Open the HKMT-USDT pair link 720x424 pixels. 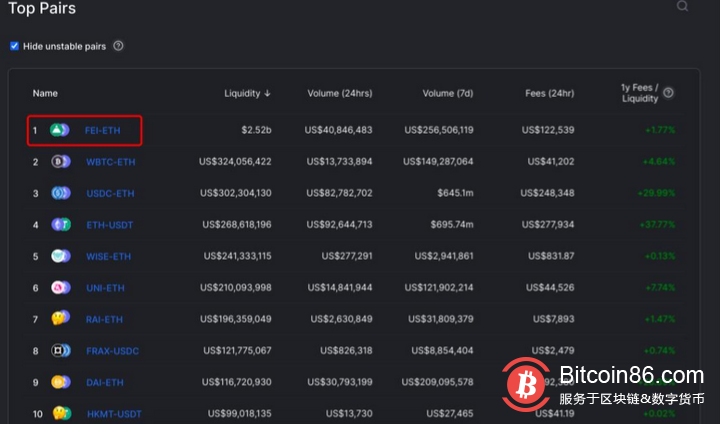[x=114, y=413]
